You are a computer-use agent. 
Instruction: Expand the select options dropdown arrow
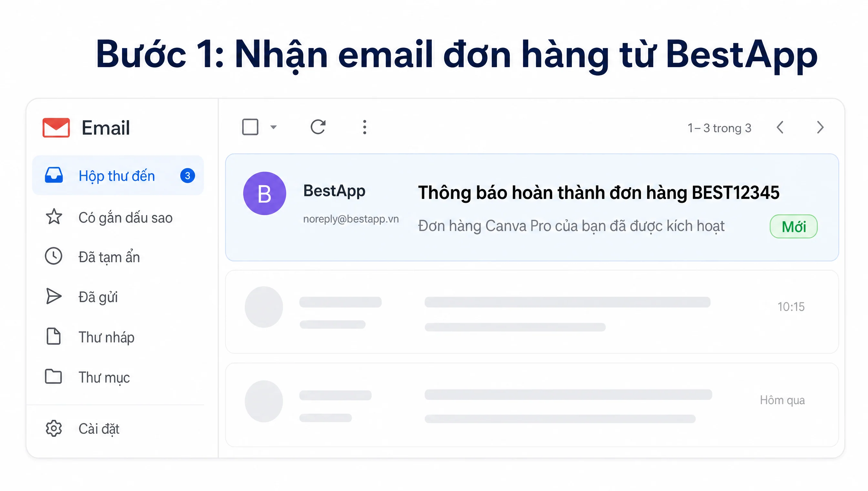pos(274,127)
